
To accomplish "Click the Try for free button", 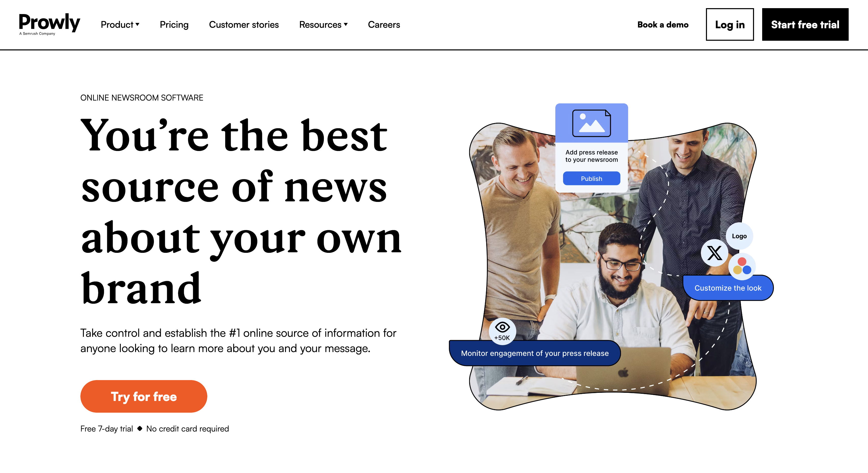I will [x=144, y=396].
